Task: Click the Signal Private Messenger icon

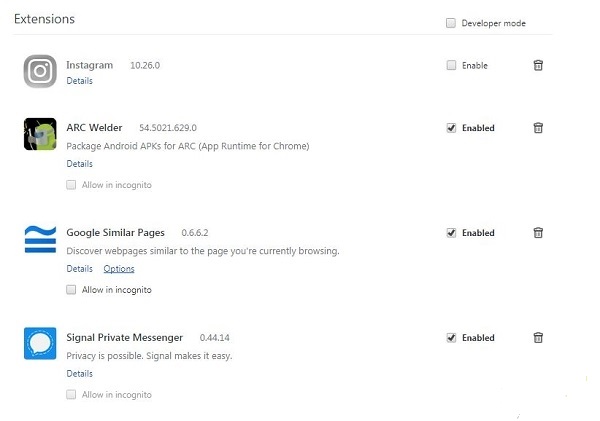Action: [40, 343]
